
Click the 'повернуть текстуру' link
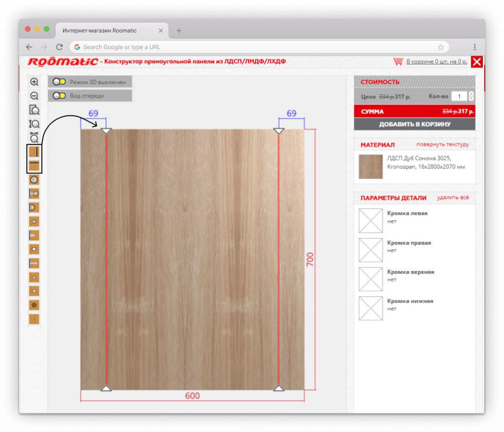(442, 145)
